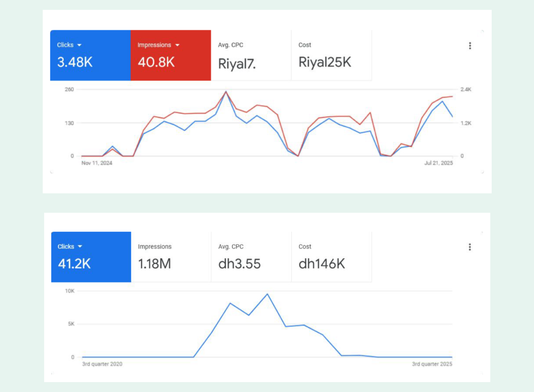
Task: Expand the Clicks dropdown arrow above 3.48K
Action: pos(79,45)
